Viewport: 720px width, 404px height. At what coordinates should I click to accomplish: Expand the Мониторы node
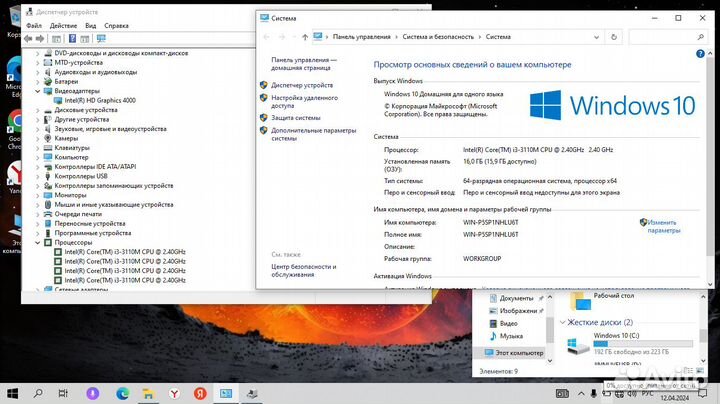pos(38,195)
